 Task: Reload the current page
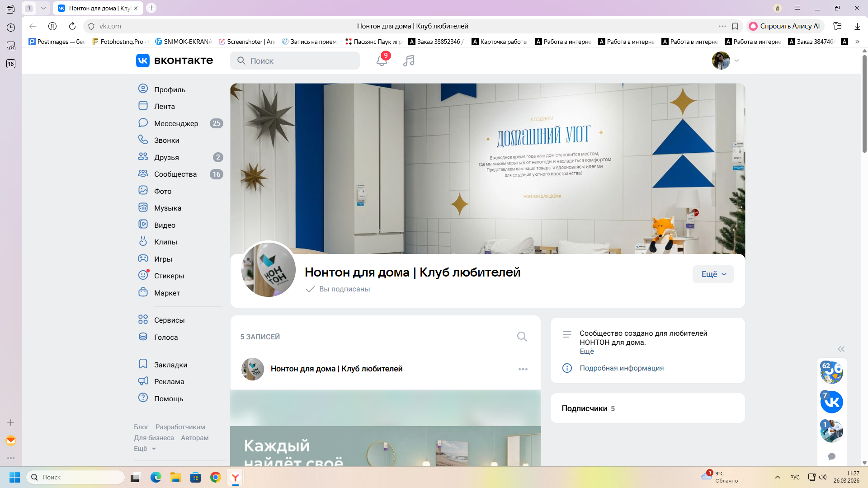(x=72, y=26)
